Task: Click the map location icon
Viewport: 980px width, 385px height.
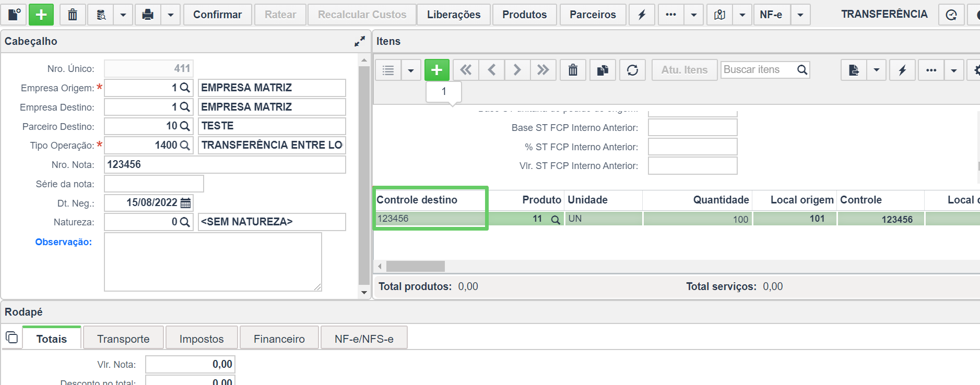Action: pyautogui.click(x=719, y=15)
